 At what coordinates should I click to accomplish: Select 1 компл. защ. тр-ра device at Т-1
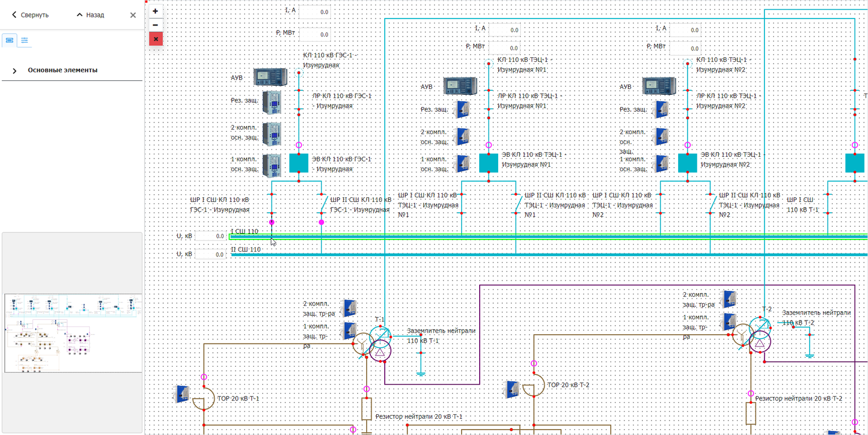point(350,331)
